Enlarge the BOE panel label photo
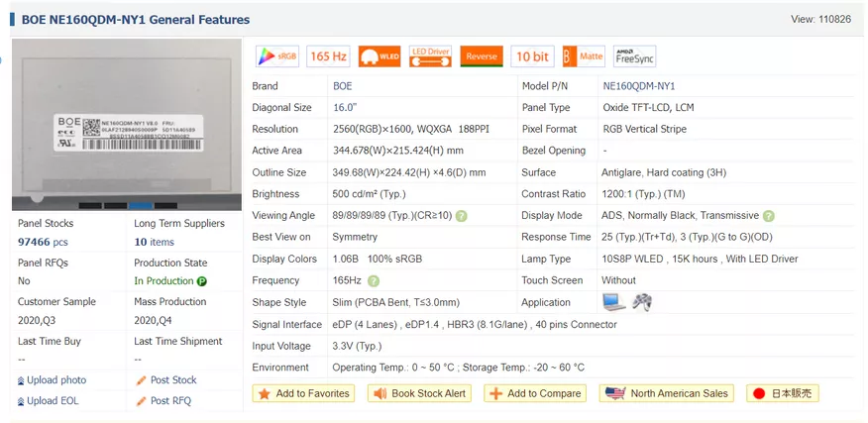The image size is (868, 423). click(x=126, y=124)
